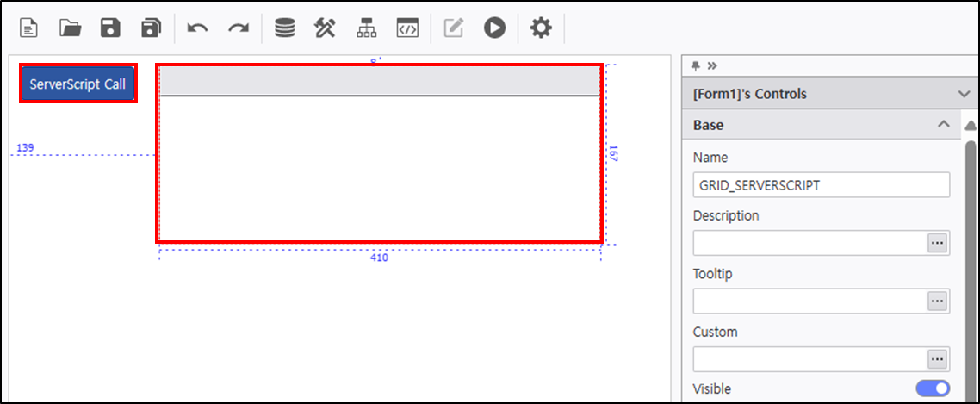Click the Description input field

[x=809, y=243]
